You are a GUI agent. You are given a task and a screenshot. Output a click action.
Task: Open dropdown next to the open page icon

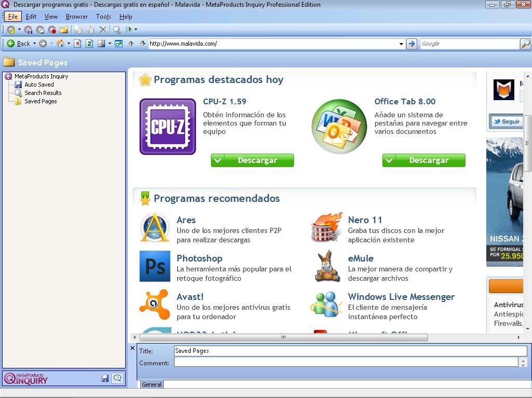point(19,30)
